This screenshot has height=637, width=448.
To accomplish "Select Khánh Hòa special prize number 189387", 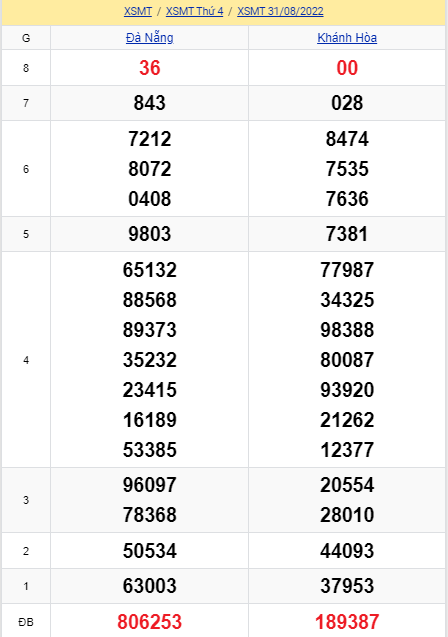I will [x=347, y=622].
